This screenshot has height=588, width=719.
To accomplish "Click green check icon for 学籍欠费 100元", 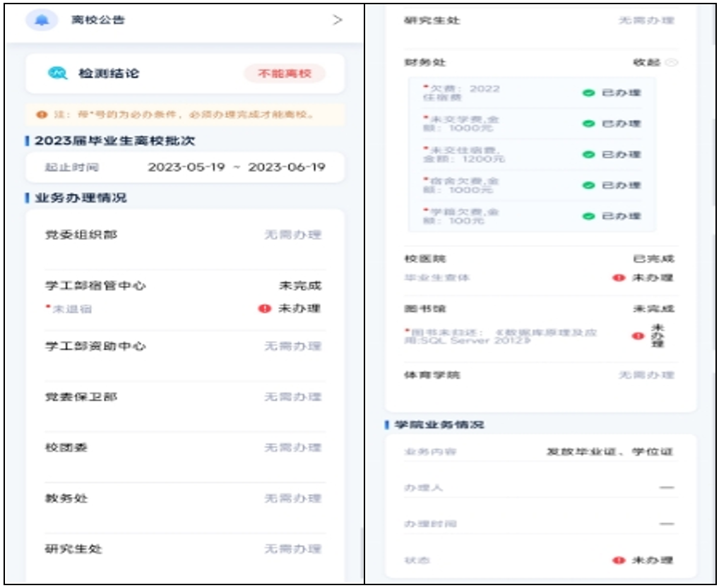I will click(x=588, y=216).
